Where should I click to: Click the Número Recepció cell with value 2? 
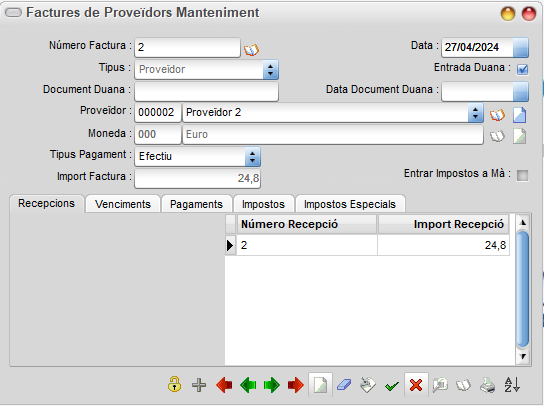click(307, 245)
